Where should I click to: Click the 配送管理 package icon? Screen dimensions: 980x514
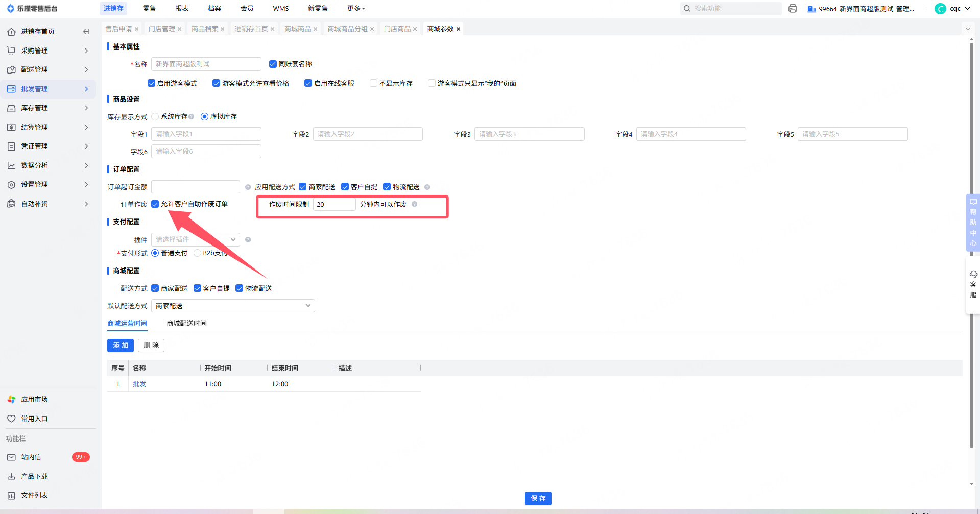pos(11,69)
